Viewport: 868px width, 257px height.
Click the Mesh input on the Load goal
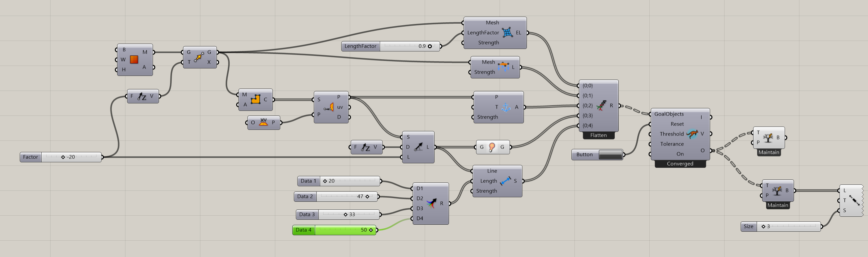(488, 62)
